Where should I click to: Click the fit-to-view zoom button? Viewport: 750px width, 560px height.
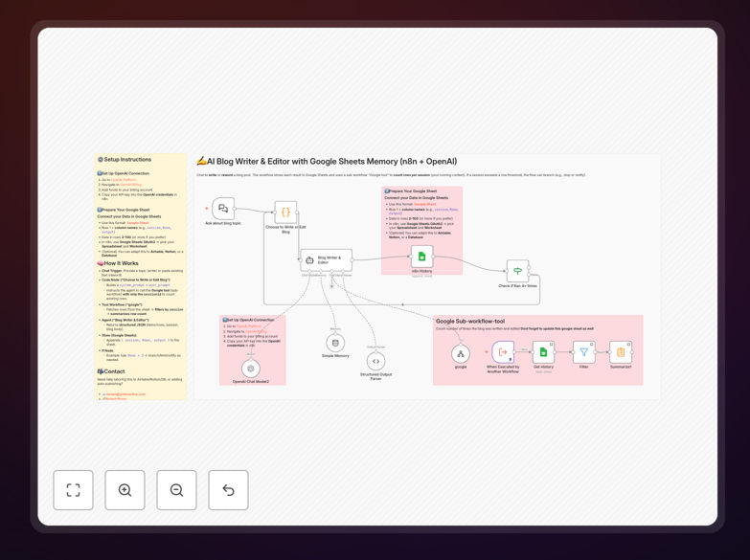point(73,490)
